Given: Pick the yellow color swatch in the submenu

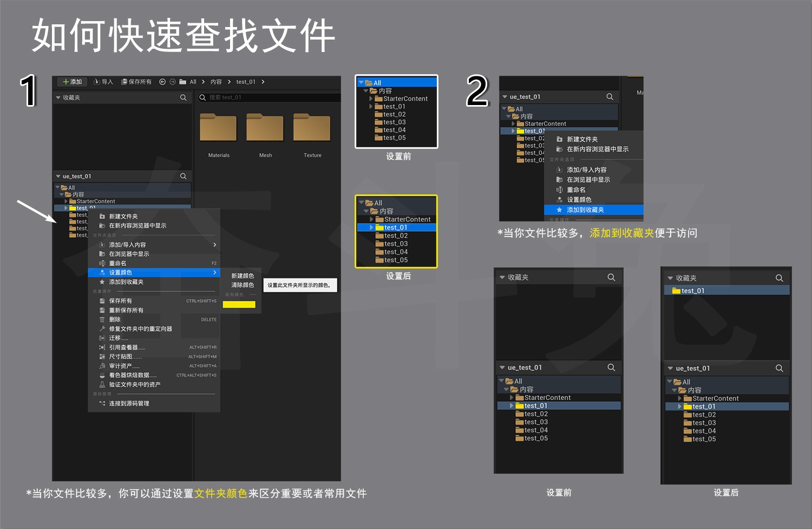Looking at the screenshot, I should click(239, 304).
